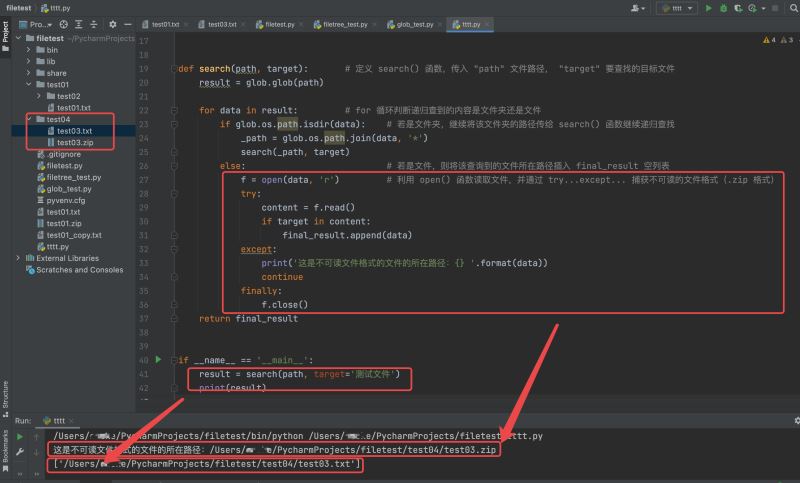Open Project panel settings gear

pos(113,23)
